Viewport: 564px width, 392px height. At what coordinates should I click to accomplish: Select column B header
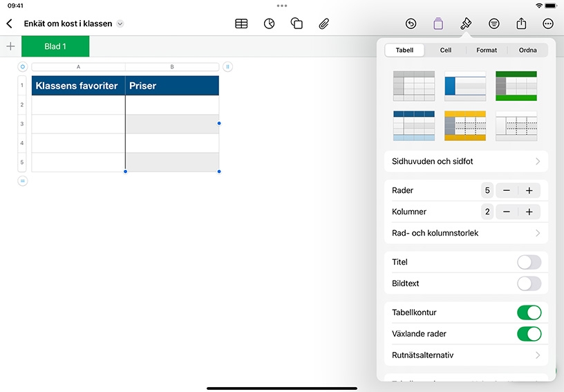[172, 67]
